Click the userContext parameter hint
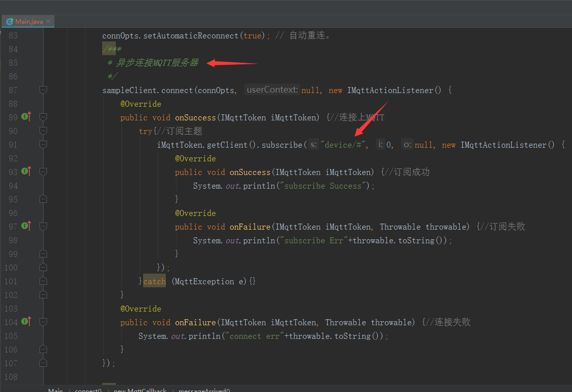The image size is (572, 392). click(272, 90)
